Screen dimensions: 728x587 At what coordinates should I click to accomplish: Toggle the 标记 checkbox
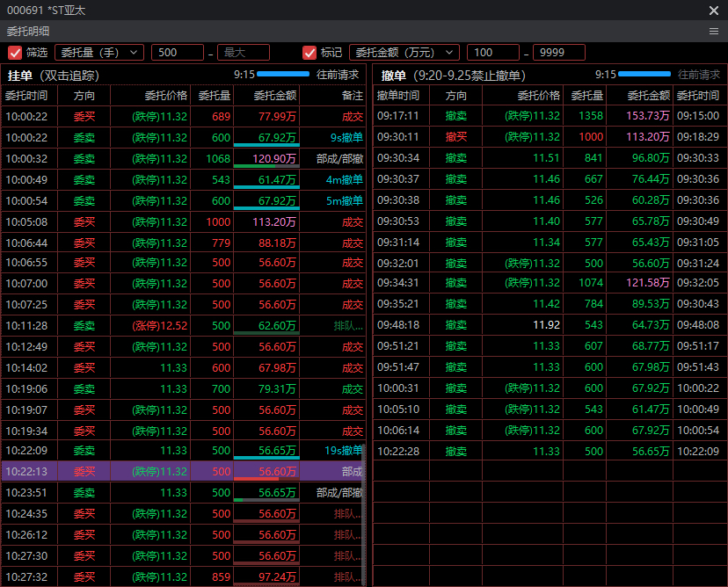309,53
